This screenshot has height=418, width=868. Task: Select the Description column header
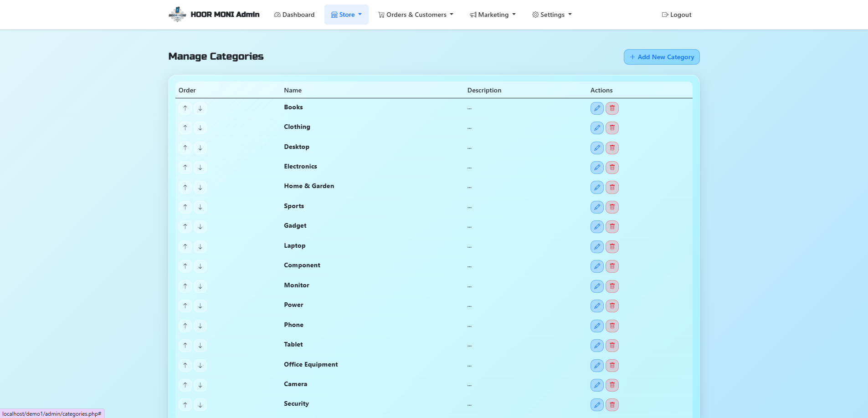484,90
